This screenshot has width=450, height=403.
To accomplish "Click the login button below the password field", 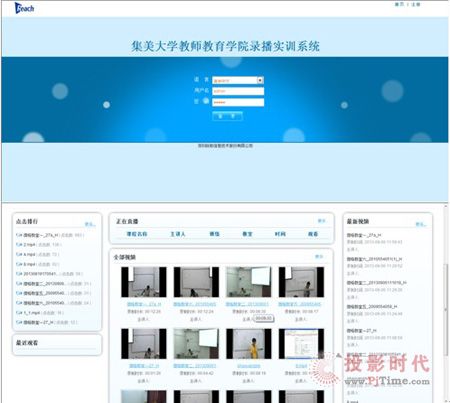I will [x=227, y=116].
